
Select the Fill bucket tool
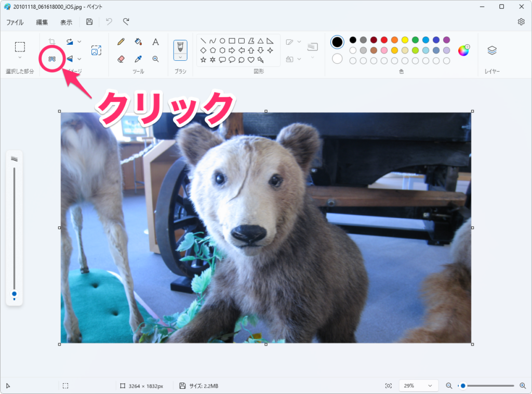138,42
